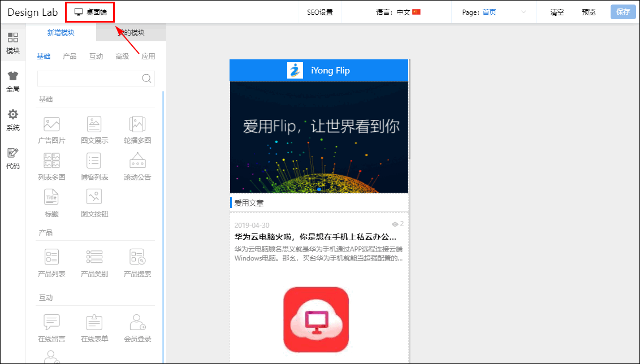Open the 代码 code panel
The width and height of the screenshot is (640, 364).
[x=12, y=158]
